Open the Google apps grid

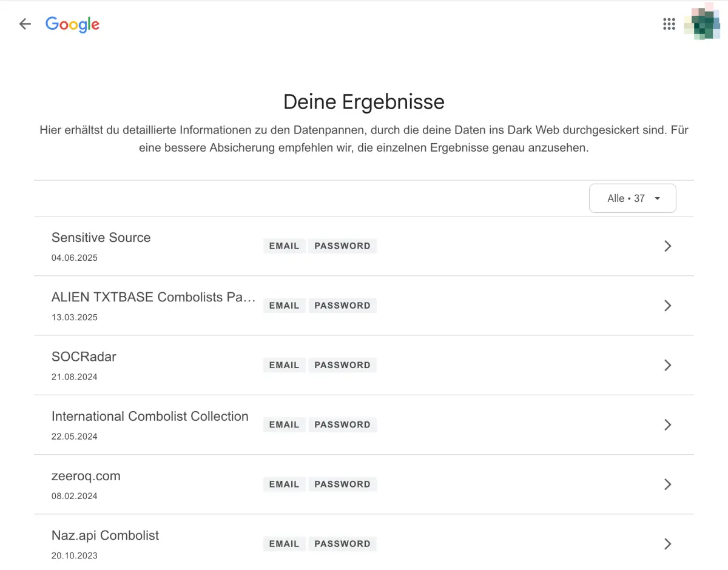tap(669, 24)
